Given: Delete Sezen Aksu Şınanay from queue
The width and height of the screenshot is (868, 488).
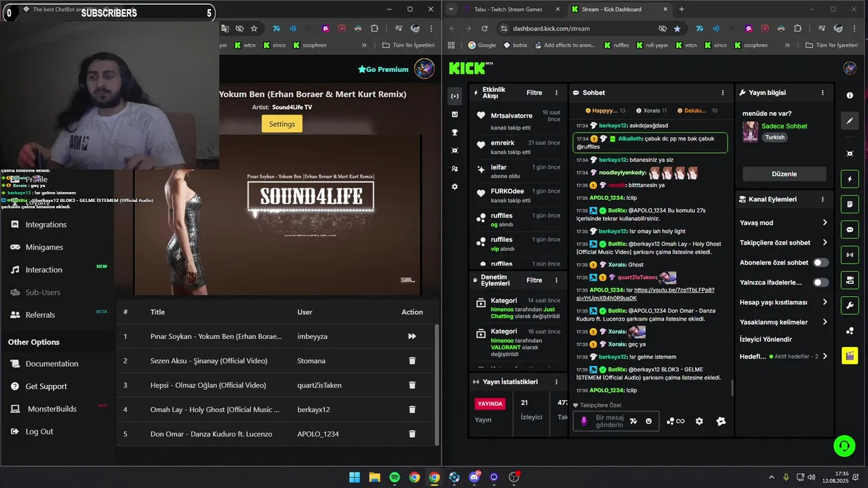Looking at the screenshot, I should [412, 361].
